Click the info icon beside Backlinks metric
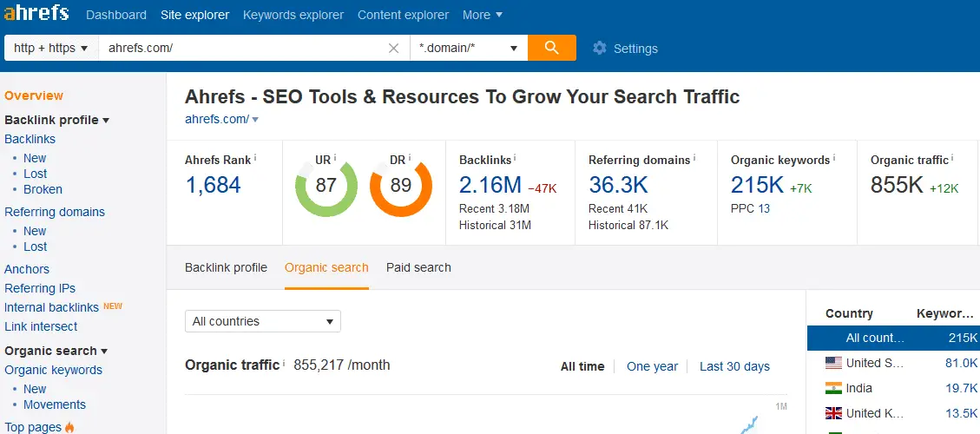 click(x=516, y=158)
